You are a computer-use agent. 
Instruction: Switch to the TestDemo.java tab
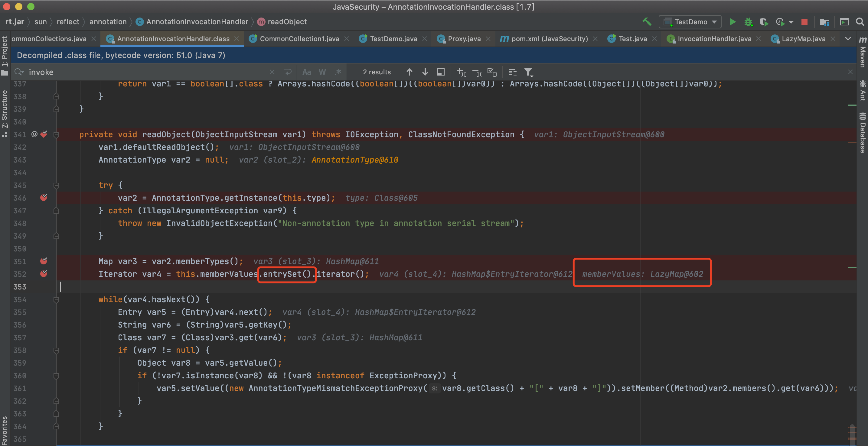click(x=393, y=39)
